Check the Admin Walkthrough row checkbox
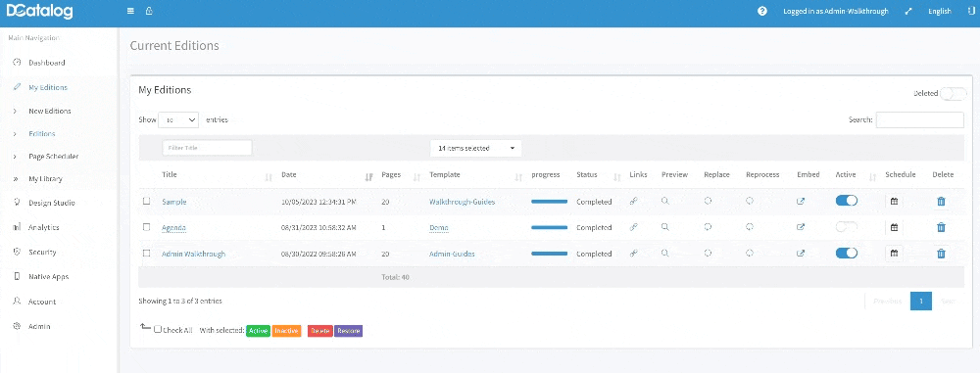The image size is (980, 373). tap(146, 253)
